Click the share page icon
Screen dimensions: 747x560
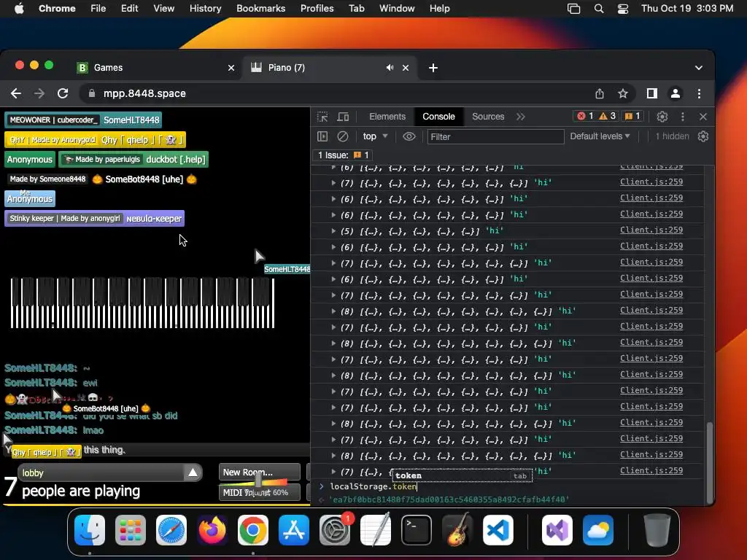point(600,93)
